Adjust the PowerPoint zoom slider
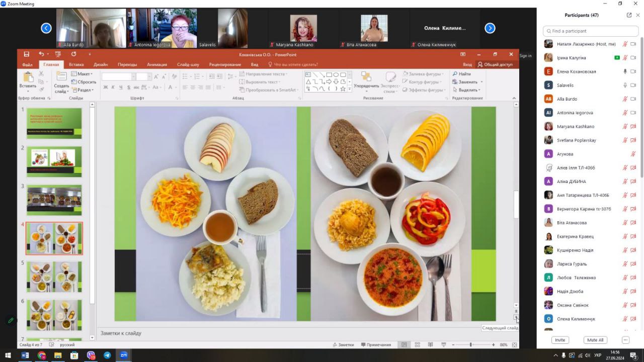Screen dimensions: 644x362 [470, 345]
